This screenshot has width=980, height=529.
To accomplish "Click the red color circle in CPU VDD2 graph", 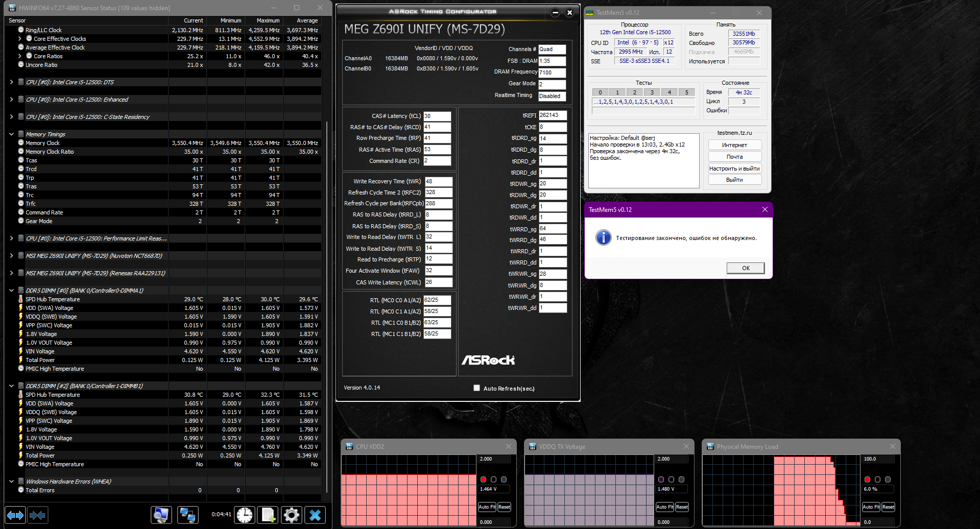I will pyautogui.click(x=483, y=479).
